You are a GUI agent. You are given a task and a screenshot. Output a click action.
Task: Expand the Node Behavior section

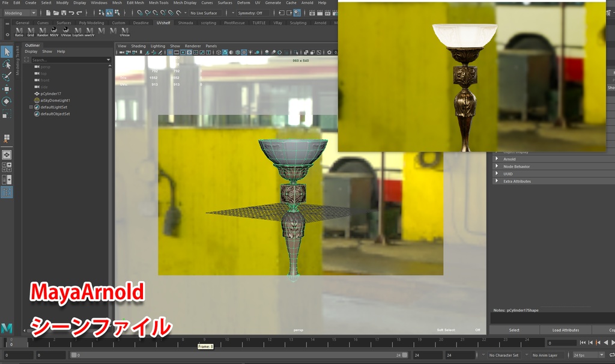497,166
